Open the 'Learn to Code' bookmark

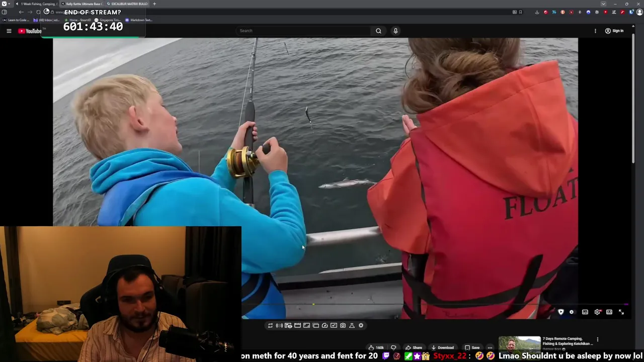(x=16, y=20)
